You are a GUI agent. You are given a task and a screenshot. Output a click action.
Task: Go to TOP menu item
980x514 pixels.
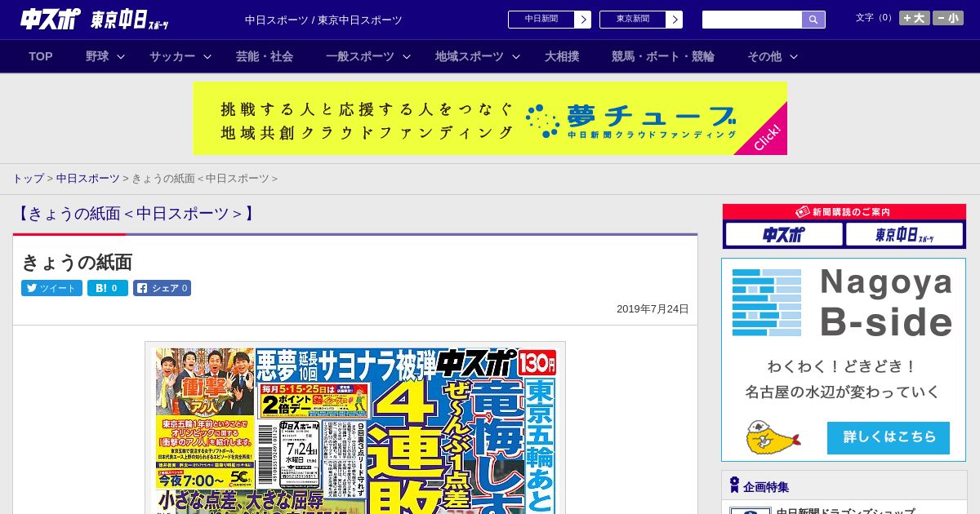(41, 56)
